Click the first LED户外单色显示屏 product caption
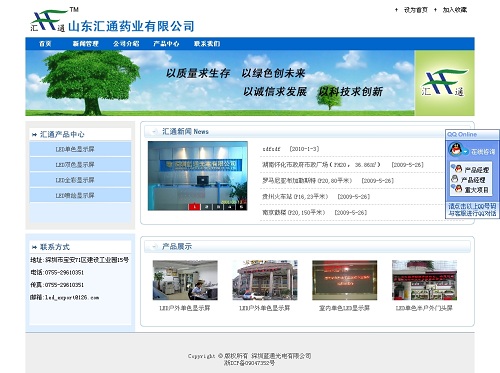 (185, 308)
